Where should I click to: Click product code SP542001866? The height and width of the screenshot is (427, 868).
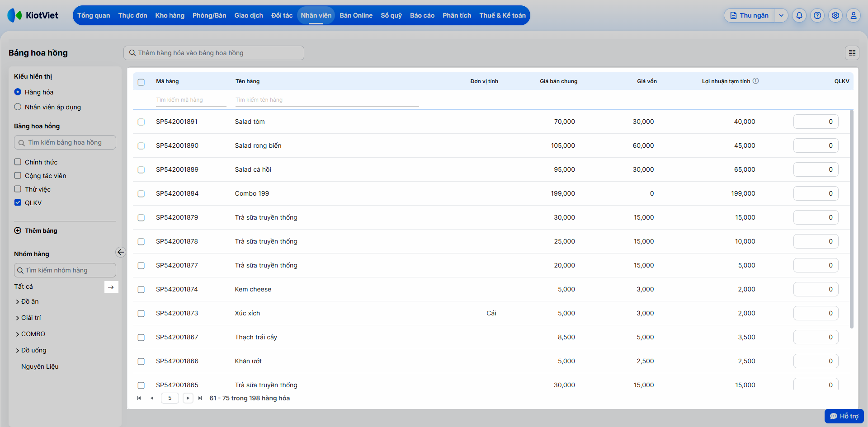point(177,361)
